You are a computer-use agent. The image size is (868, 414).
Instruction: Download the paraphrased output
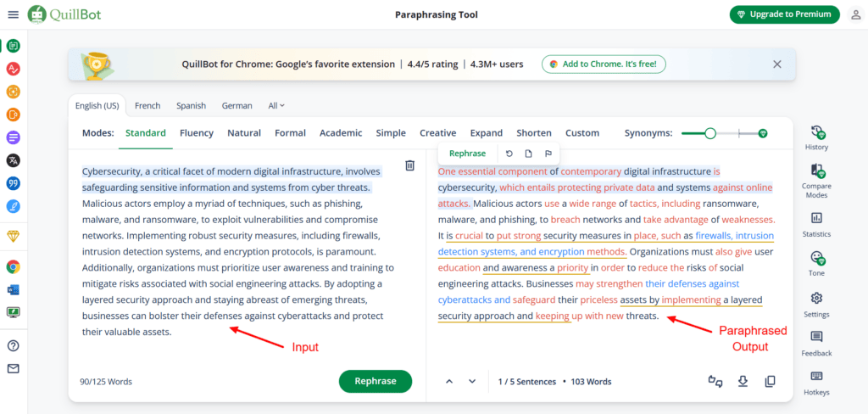pos(743,381)
